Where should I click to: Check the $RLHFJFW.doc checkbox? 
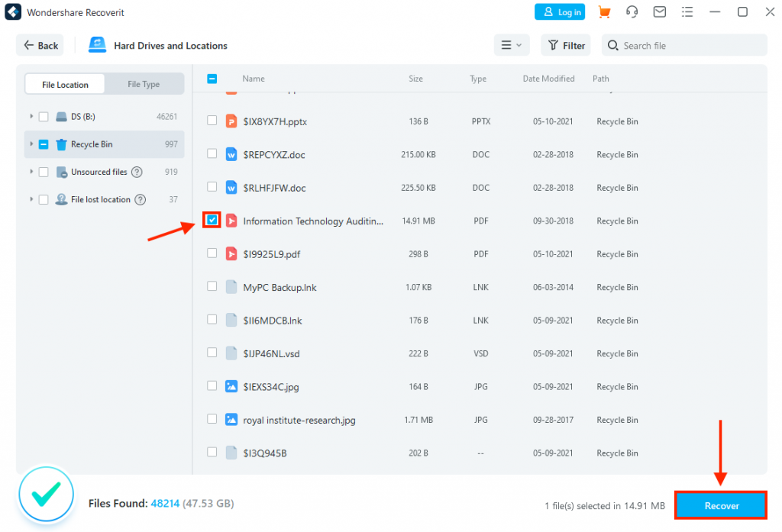[212, 188]
